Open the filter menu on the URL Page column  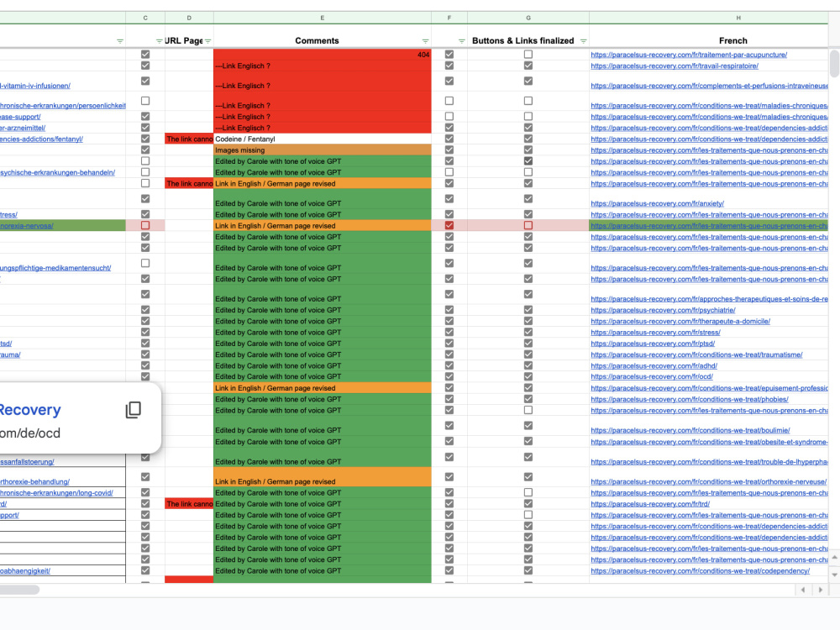(x=207, y=41)
